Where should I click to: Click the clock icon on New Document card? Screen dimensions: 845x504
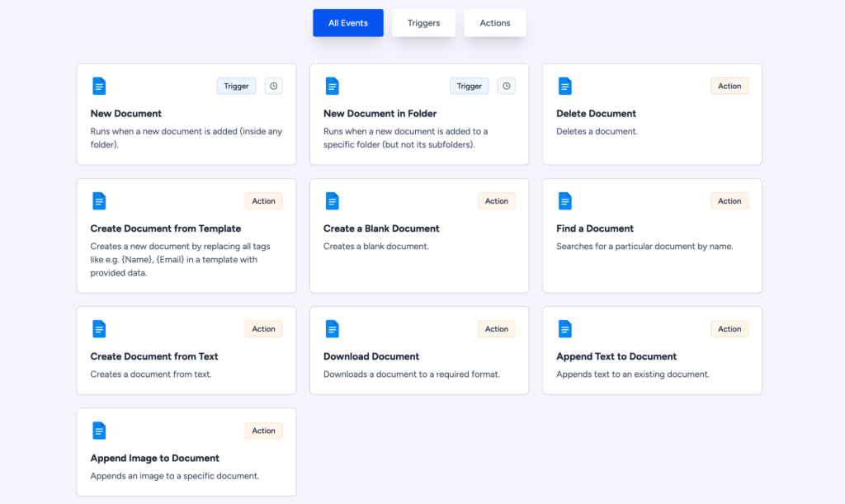[x=273, y=86]
